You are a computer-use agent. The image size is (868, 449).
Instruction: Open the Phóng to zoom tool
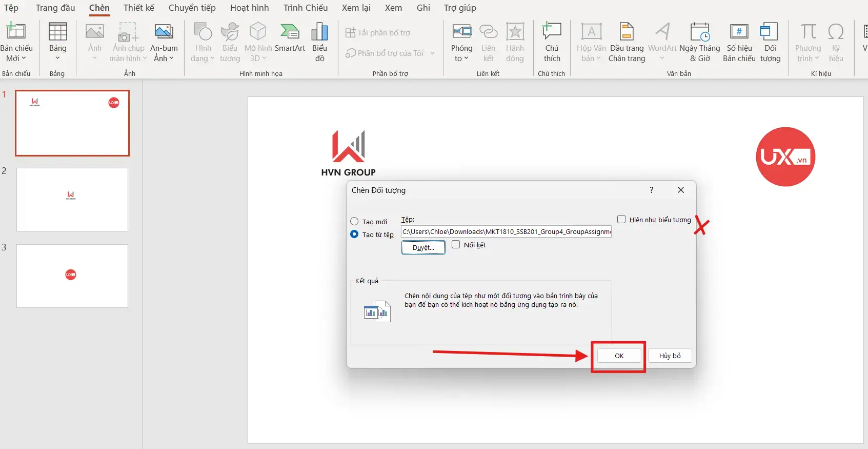coord(462,32)
